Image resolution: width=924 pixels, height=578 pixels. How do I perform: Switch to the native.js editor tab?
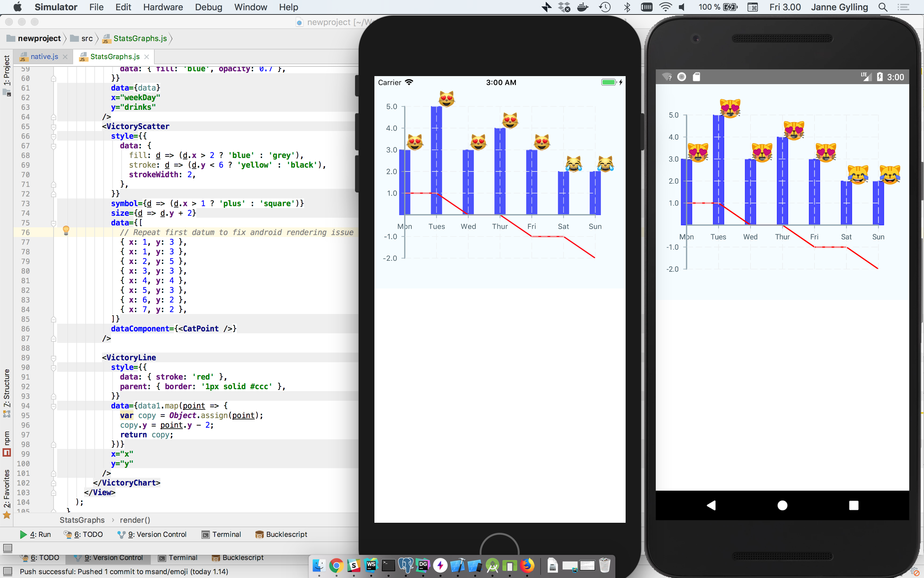[44, 57]
